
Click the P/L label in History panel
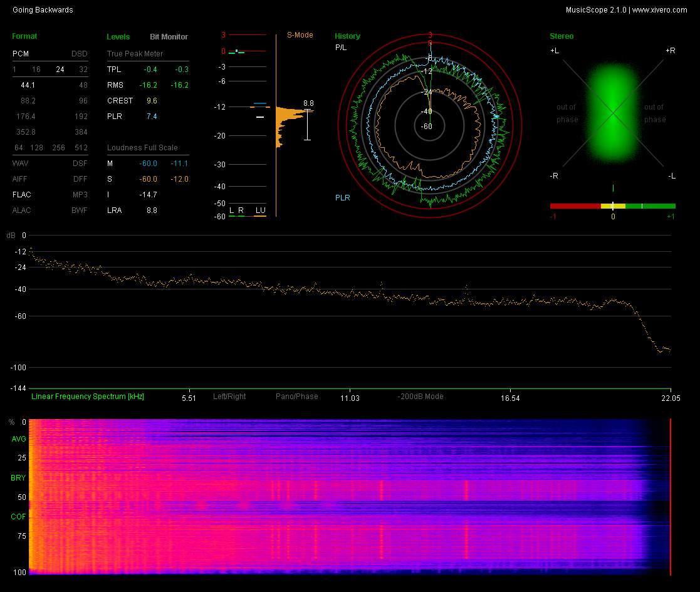(x=340, y=48)
